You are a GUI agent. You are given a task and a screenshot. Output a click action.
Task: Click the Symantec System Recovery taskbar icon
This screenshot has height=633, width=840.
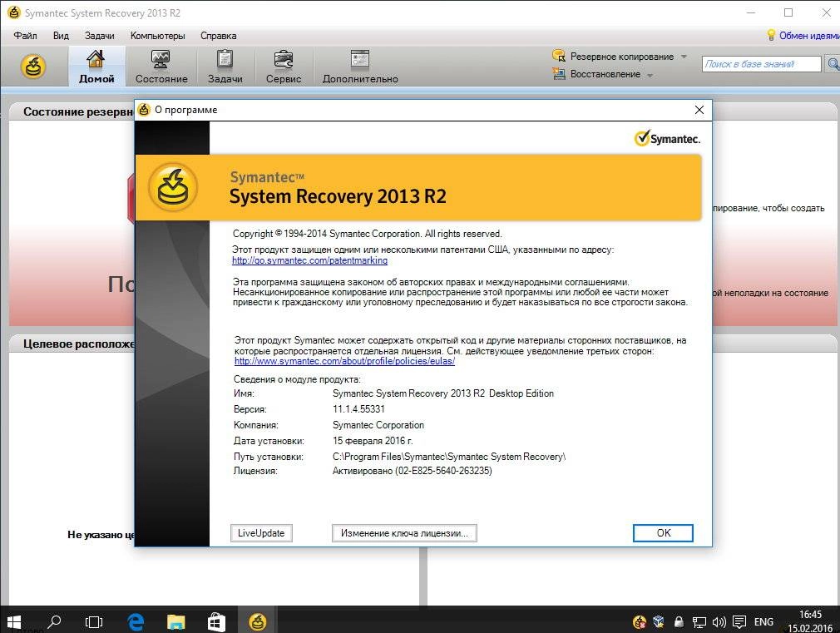(x=258, y=621)
